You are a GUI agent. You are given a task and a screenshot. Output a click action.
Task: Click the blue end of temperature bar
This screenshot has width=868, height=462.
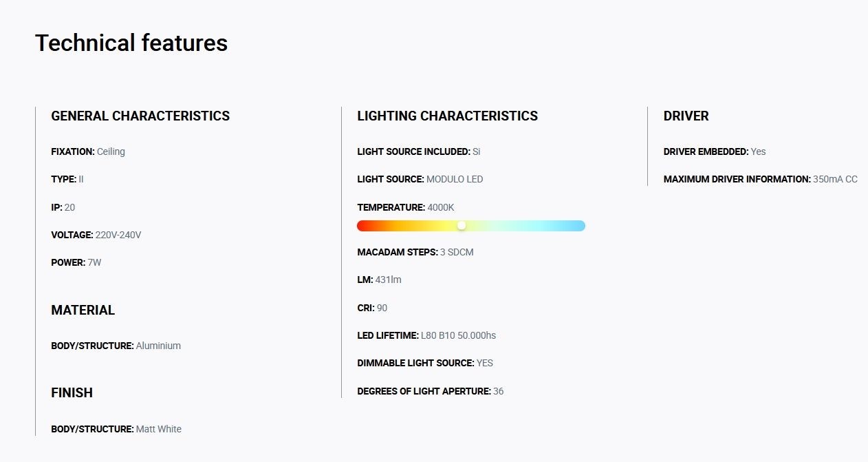[x=578, y=226]
